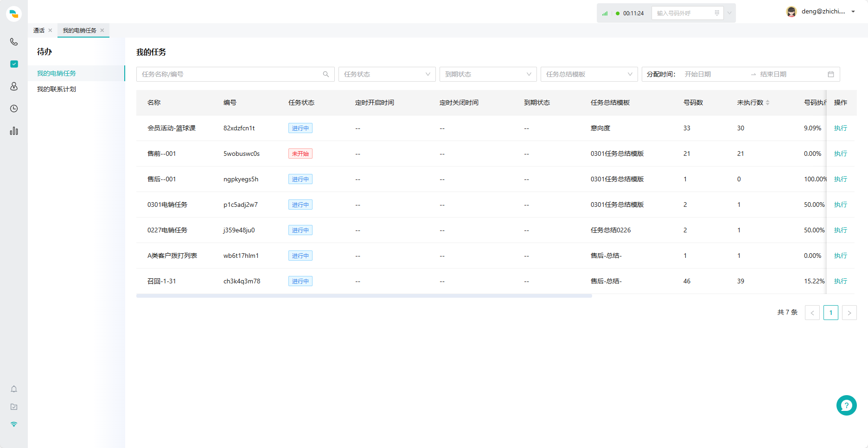Open the clock history sidebar icon

[x=14, y=109]
